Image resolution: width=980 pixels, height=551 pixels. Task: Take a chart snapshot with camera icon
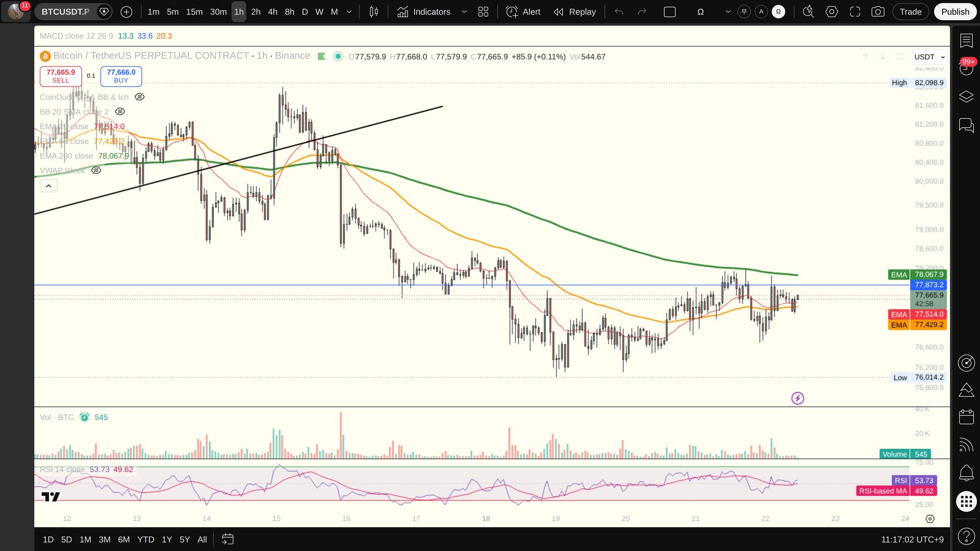coord(878,12)
